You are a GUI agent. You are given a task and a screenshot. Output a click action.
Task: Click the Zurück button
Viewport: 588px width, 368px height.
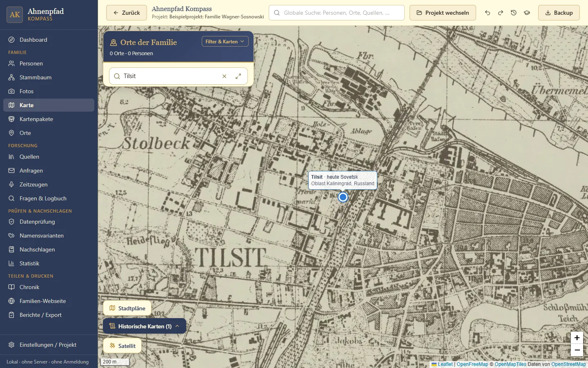[x=126, y=13]
